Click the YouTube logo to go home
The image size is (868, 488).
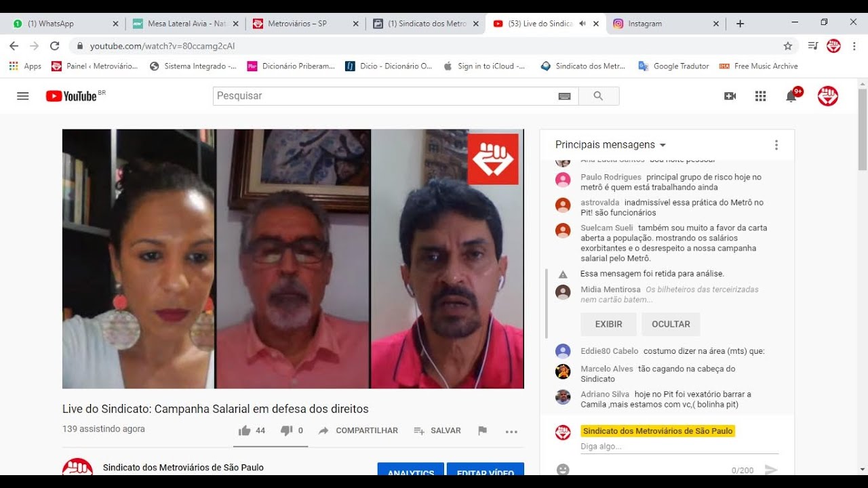71,96
